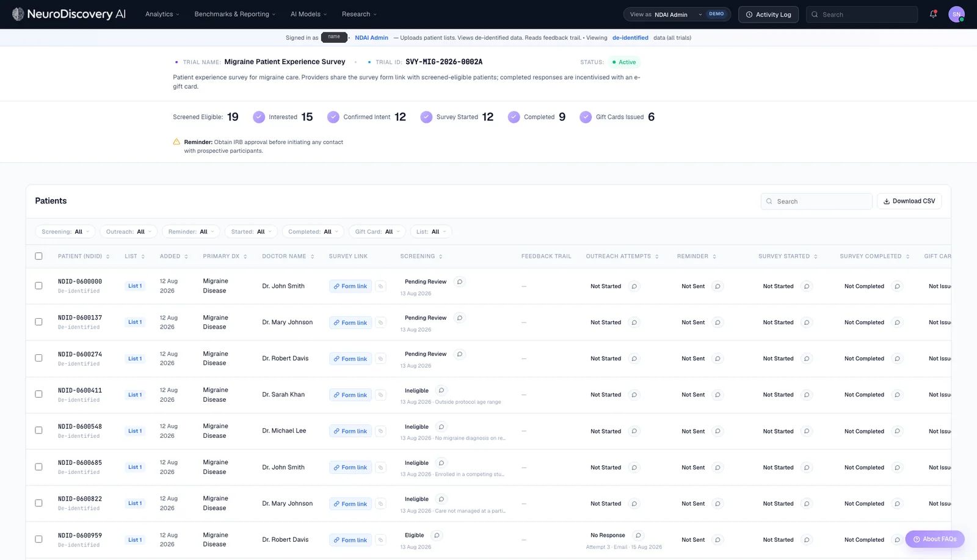This screenshot has width=977, height=560.
Task: Check the box for NDID-0600137
Action: click(38, 322)
